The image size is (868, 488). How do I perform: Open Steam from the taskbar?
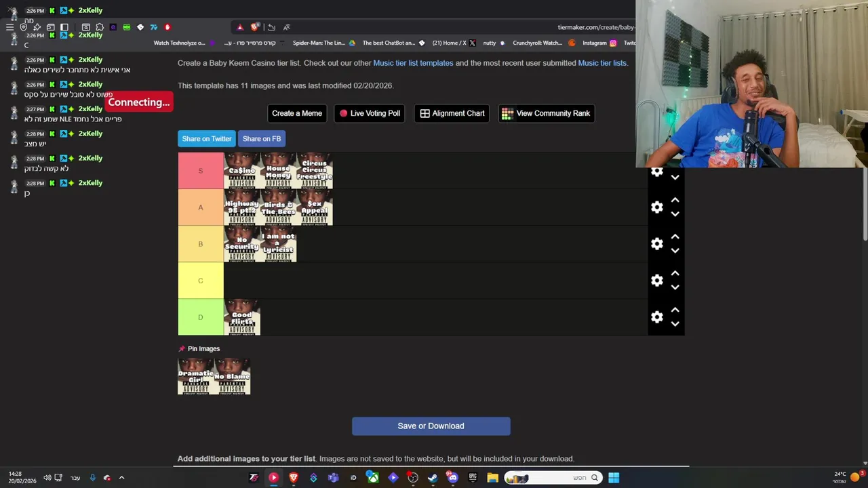click(x=433, y=478)
